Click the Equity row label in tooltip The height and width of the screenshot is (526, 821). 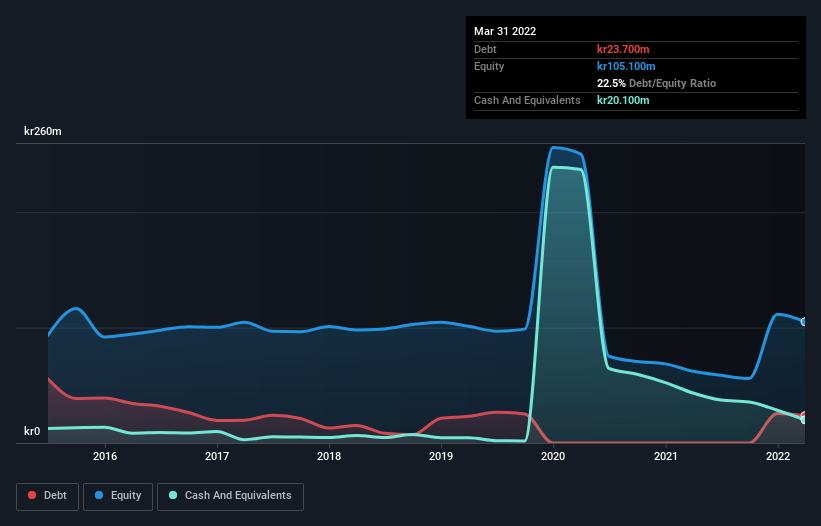pyautogui.click(x=489, y=66)
